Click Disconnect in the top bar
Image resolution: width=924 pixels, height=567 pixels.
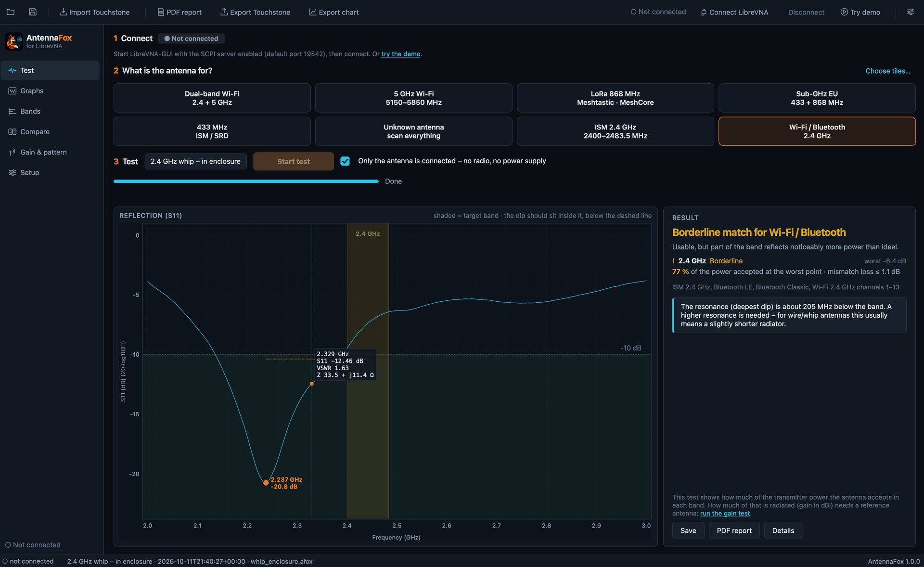tap(806, 12)
